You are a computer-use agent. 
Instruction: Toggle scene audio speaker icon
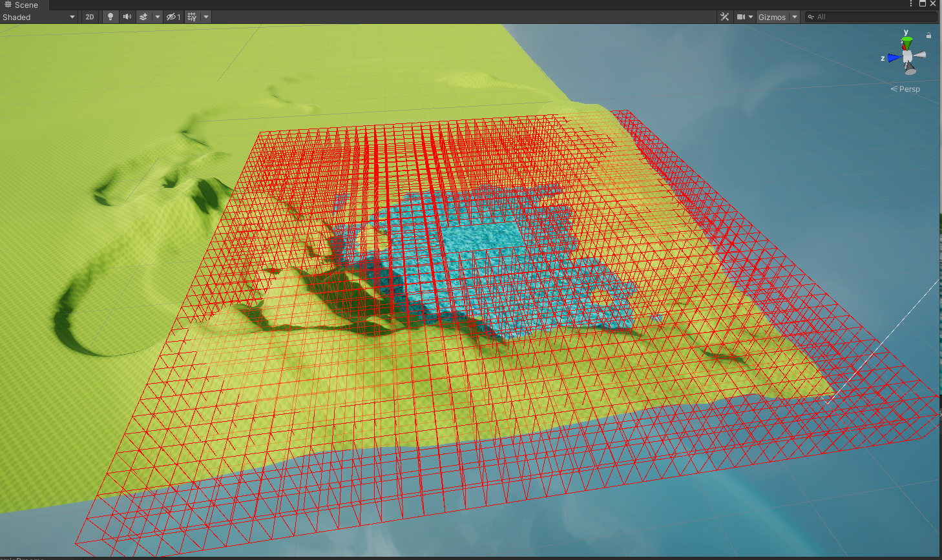coord(127,17)
